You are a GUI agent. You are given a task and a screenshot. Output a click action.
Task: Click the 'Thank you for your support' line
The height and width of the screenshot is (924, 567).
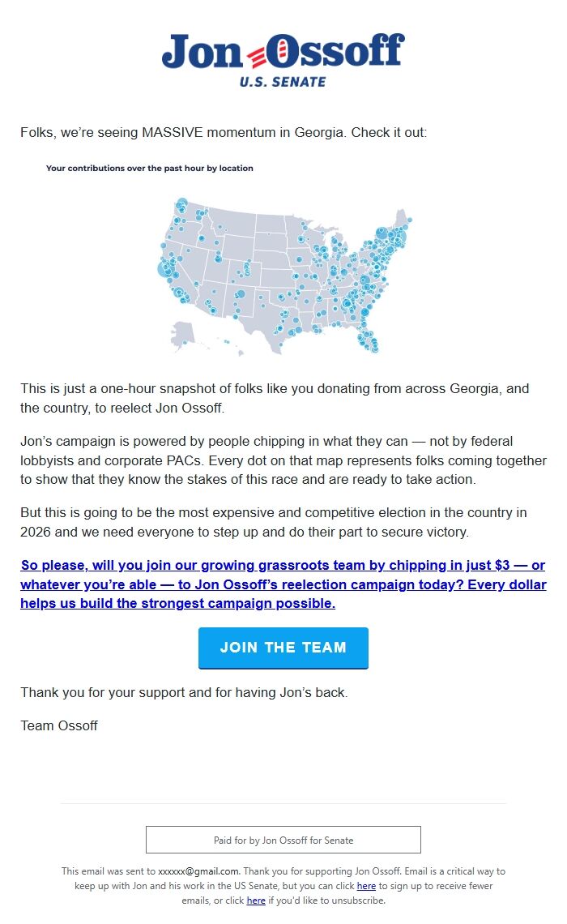point(184,693)
